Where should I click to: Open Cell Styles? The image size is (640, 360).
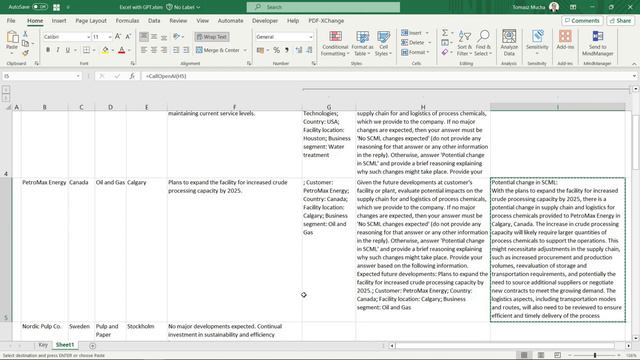pyautogui.click(x=383, y=43)
